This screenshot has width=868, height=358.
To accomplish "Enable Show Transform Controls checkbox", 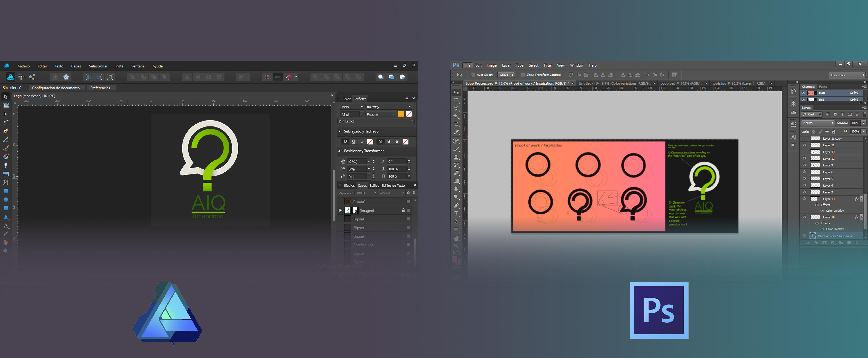I will coord(523,75).
